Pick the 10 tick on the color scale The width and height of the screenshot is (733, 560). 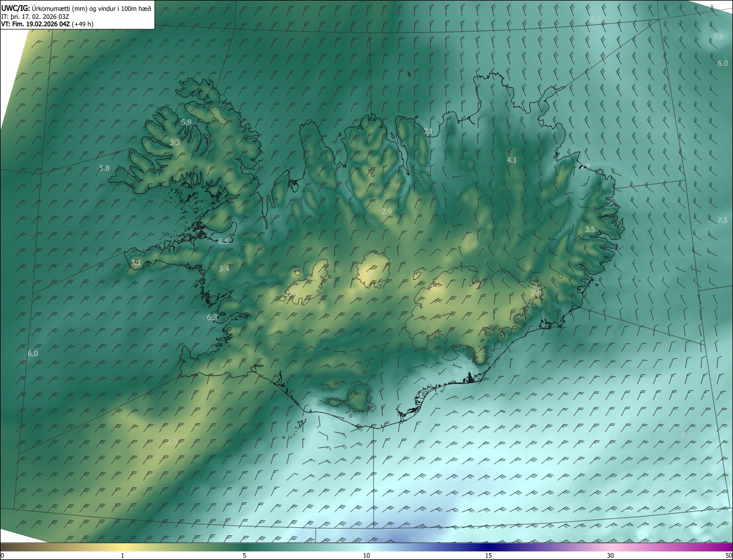pos(366,556)
